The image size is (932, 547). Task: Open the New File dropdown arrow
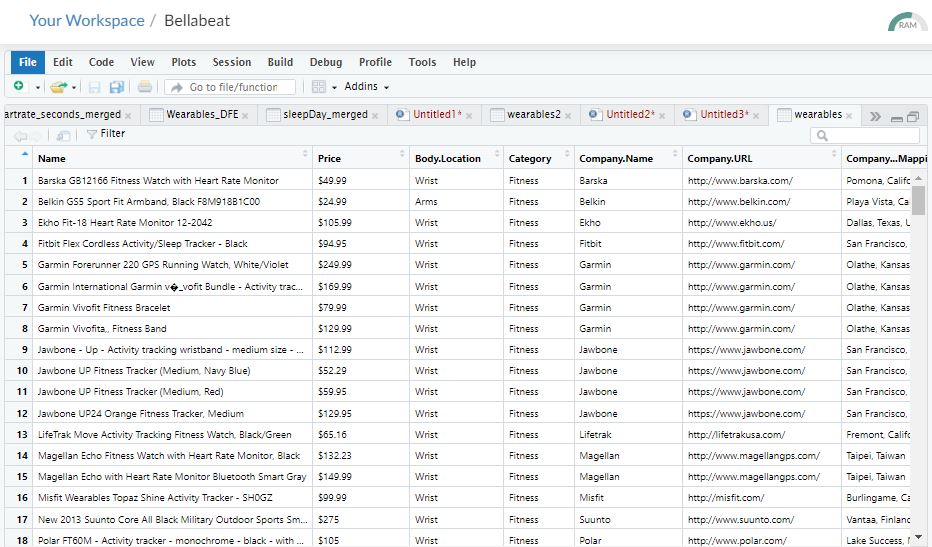37,87
